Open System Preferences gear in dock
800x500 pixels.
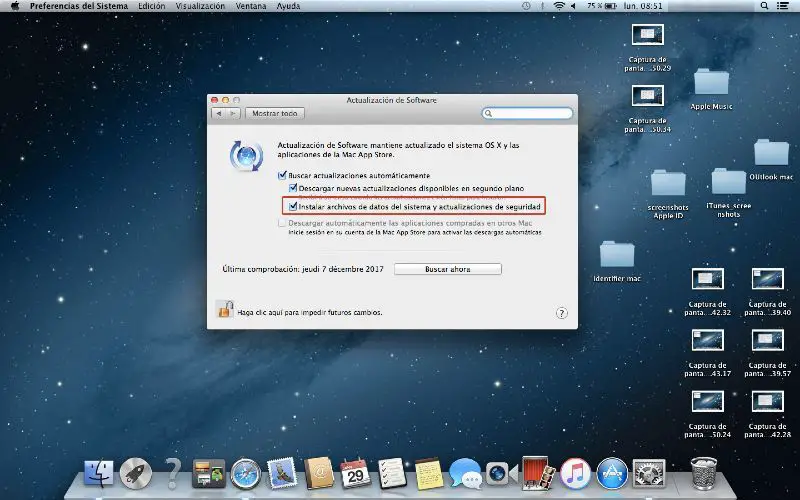(x=649, y=473)
